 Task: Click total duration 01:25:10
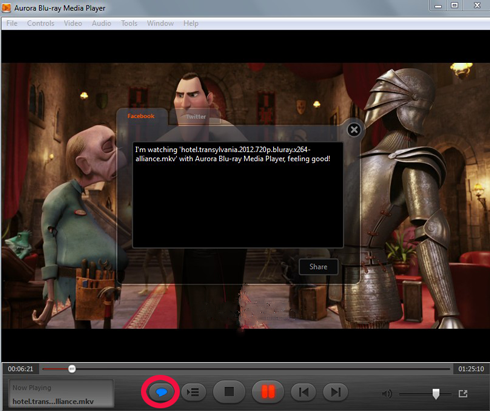(x=471, y=369)
